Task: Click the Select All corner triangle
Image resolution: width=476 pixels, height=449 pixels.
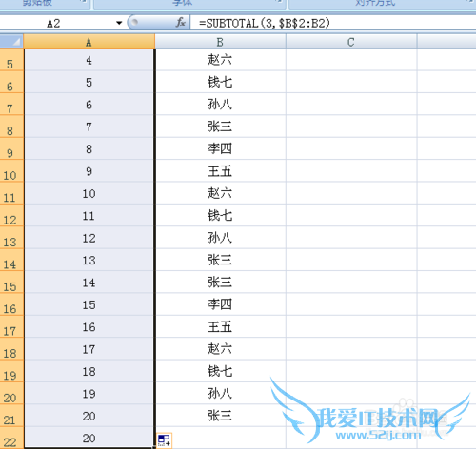Action: pos(11,41)
